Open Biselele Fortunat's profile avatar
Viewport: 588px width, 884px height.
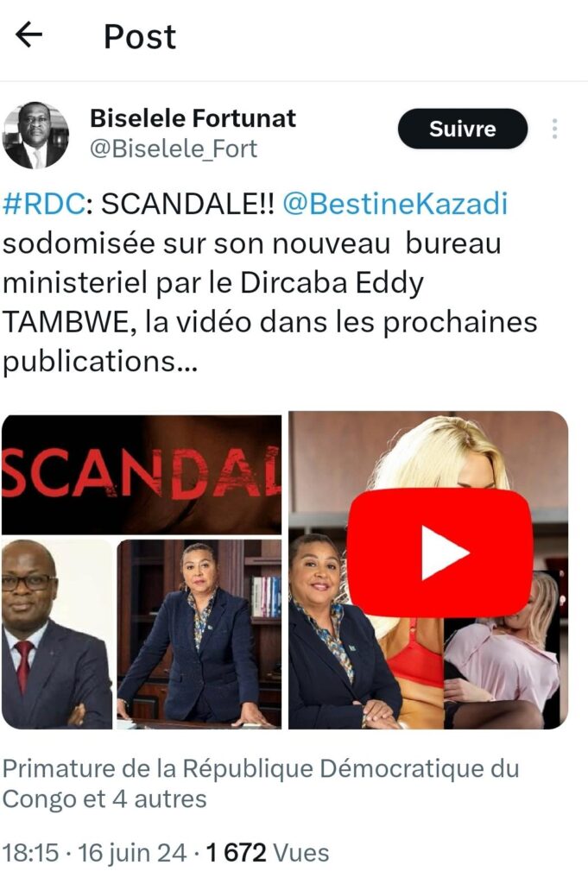point(35,136)
